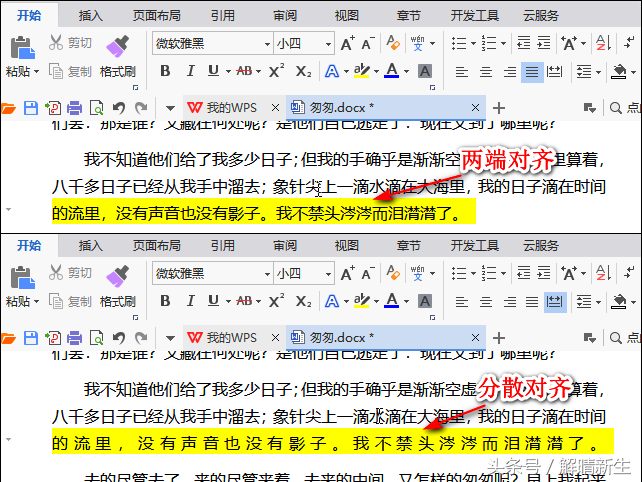
Task: Save document via floppy icon in lower window
Action: click(x=31, y=338)
